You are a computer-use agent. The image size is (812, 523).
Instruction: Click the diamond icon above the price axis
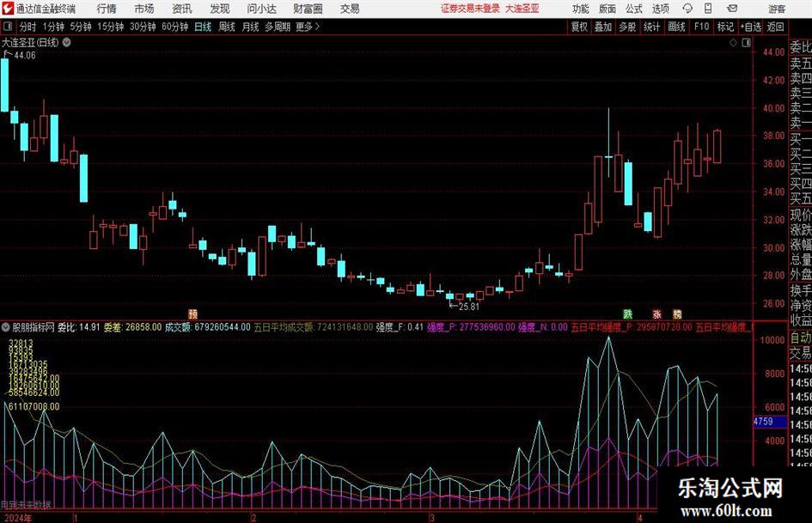[x=733, y=43]
